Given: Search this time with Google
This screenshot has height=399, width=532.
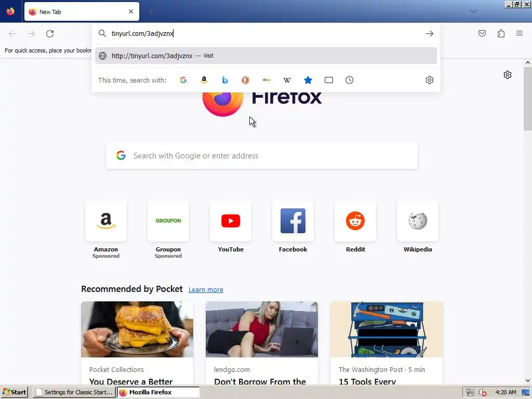Looking at the screenshot, I should point(183,80).
